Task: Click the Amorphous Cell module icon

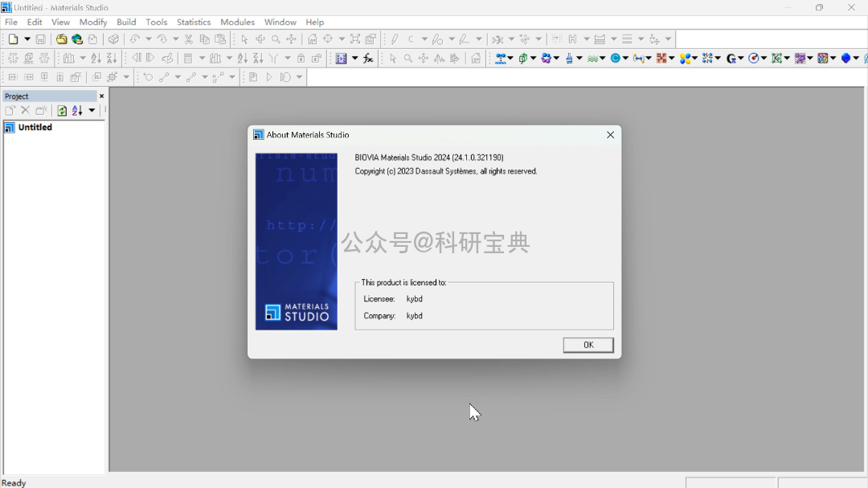Action: coord(525,59)
